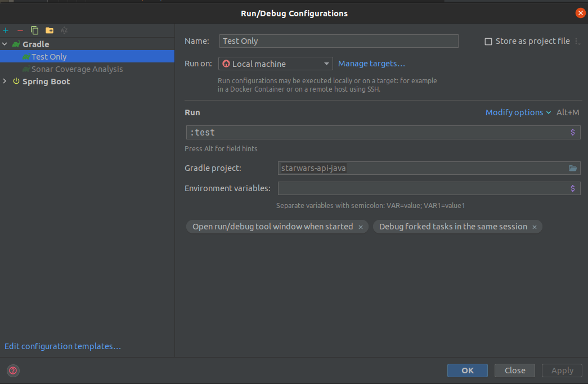Screen dimensions: 588x384
Task: Enable Store as project file checkbox
Action: tap(488, 41)
